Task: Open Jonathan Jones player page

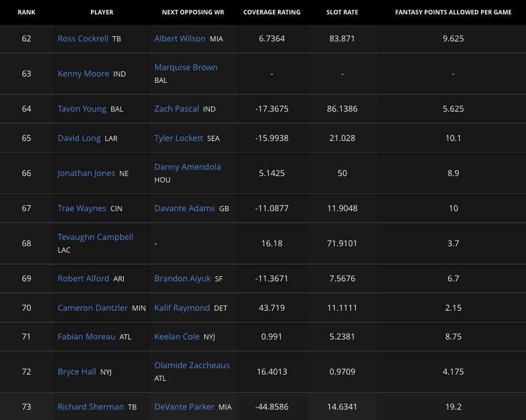Action: coord(86,173)
